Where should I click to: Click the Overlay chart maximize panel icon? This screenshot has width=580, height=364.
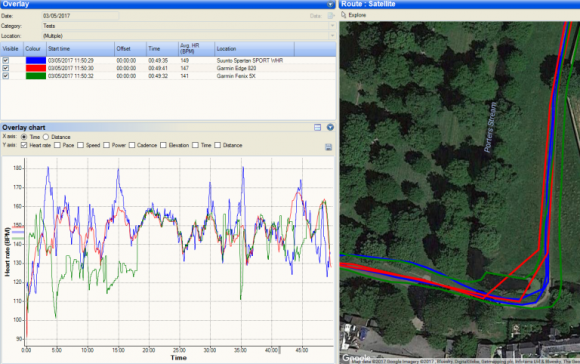coord(317,127)
